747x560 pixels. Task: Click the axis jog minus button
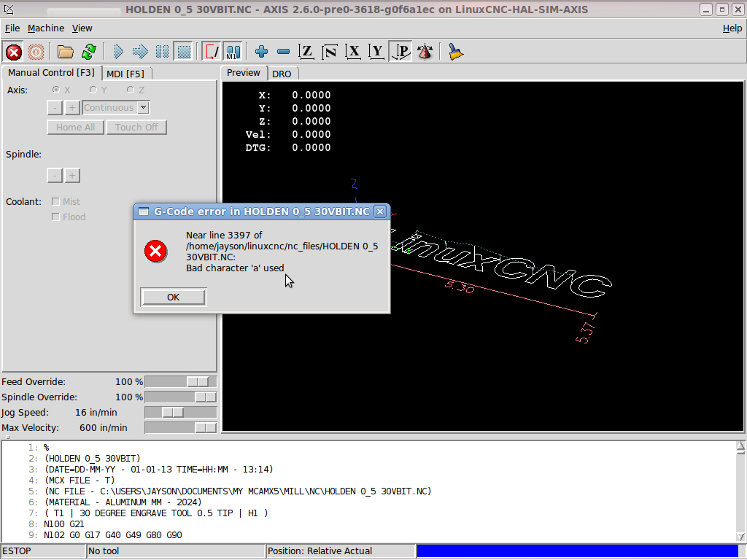[x=55, y=108]
